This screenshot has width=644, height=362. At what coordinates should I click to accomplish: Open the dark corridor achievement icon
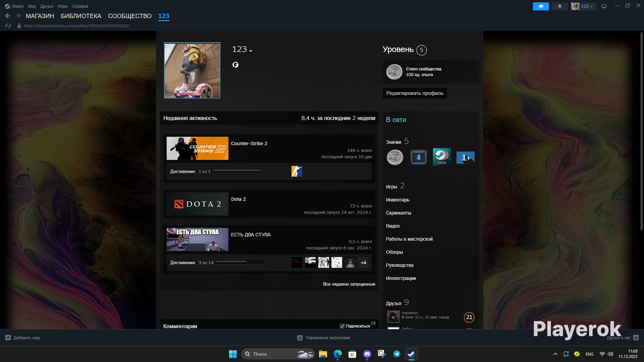(350, 262)
